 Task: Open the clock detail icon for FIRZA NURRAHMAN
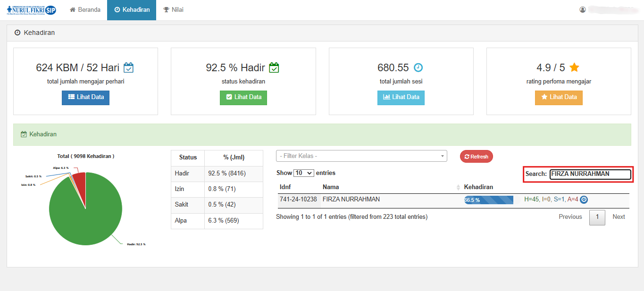tap(584, 200)
